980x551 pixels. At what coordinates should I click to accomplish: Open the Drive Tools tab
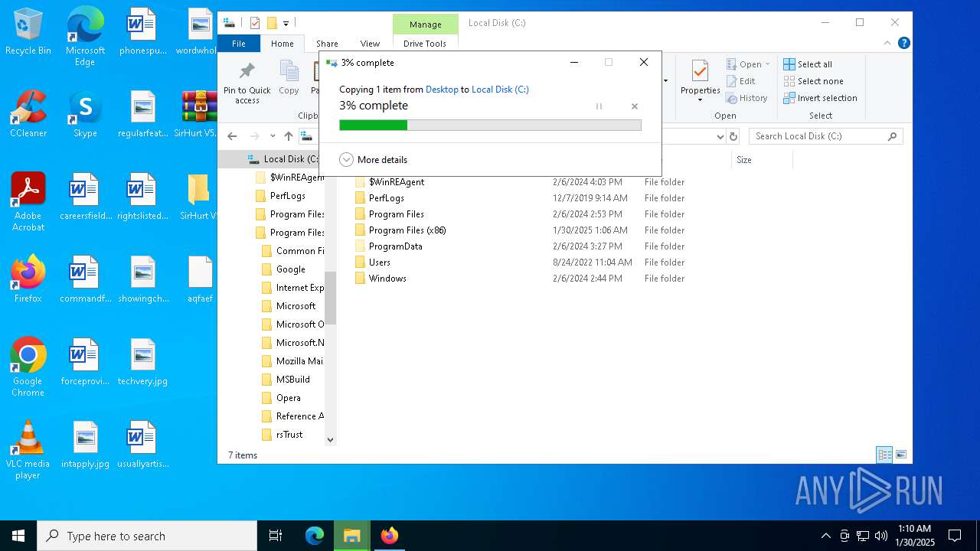425,44
